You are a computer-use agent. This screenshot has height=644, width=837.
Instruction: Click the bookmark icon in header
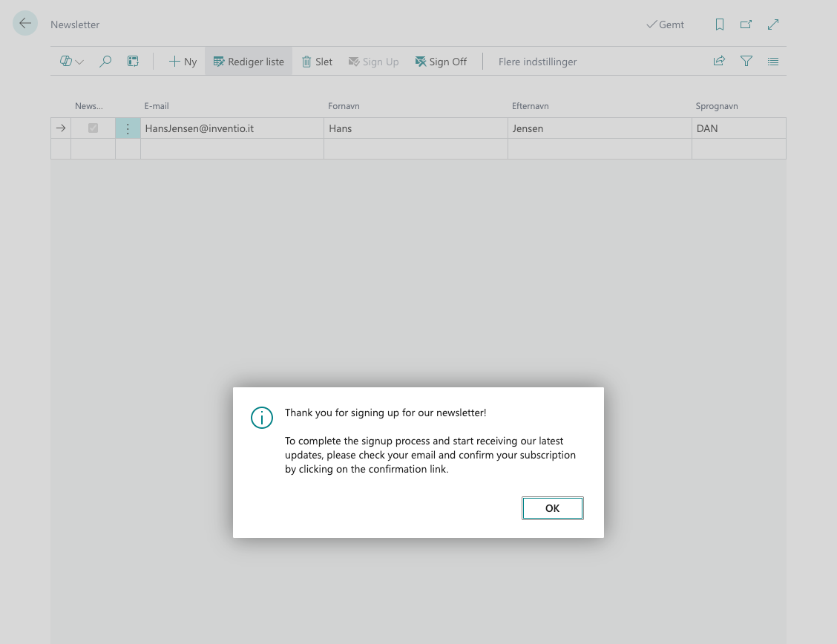coord(719,24)
